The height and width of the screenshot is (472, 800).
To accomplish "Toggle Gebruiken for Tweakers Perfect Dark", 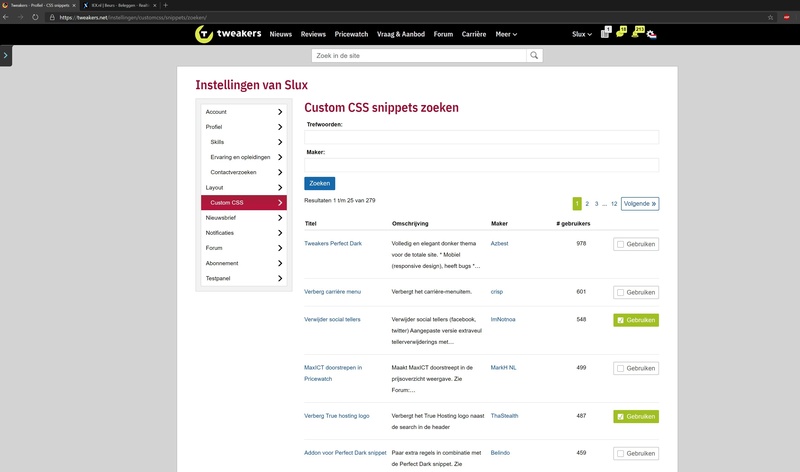I will 636,244.
